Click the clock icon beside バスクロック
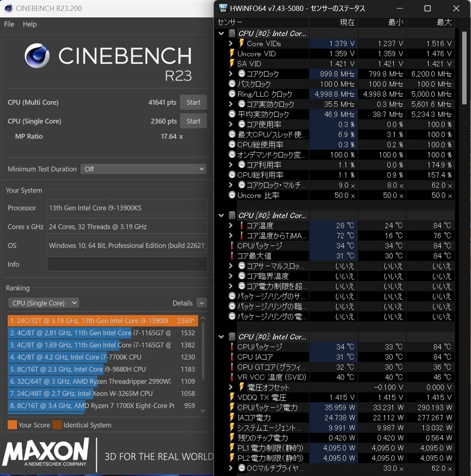Image resolution: width=471 pixels, height=476 pixels. 232,84
